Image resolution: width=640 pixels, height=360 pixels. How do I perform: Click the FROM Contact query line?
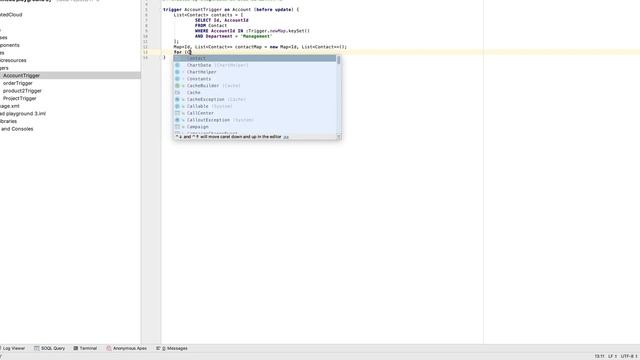coord(211,25)
